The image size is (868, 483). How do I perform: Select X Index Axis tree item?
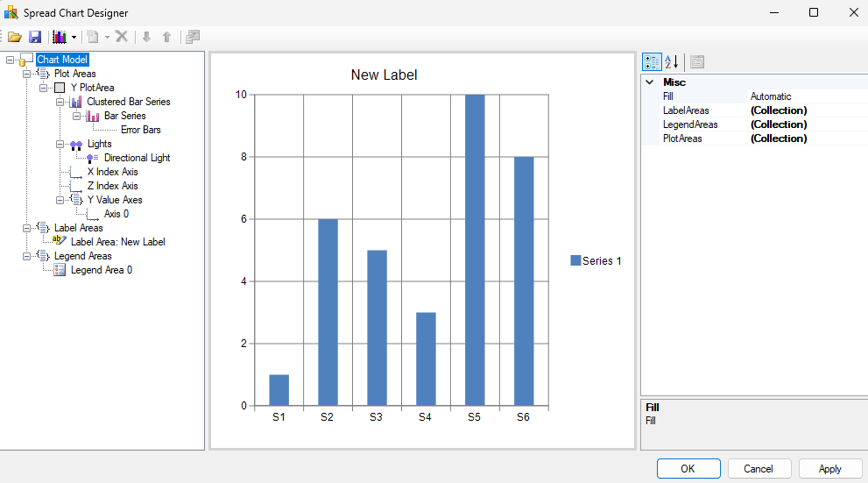pos(112,172)
